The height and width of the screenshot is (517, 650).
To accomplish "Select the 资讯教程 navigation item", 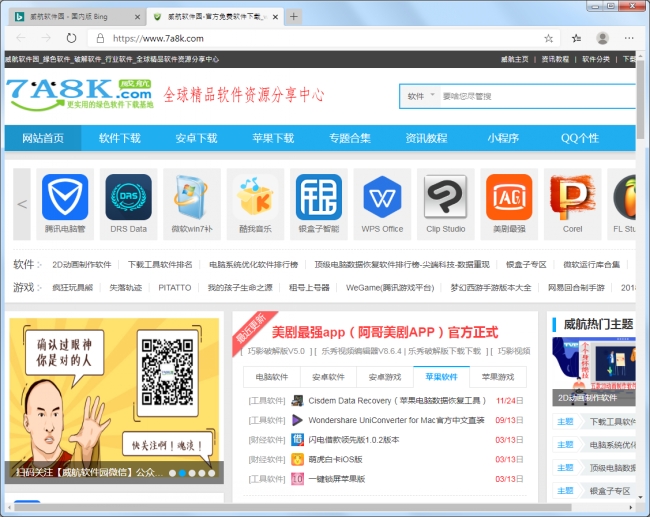I will tap(426, 138).
